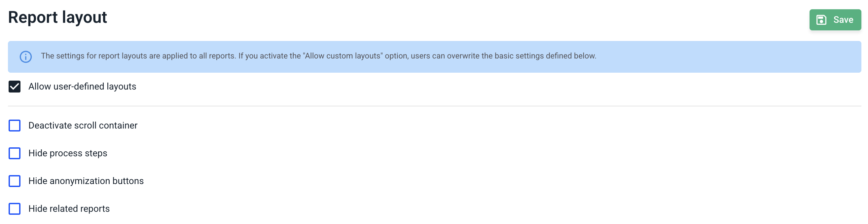Click the "Deactivate scroll container" label text
Image resolution: width=868 pixels, height=224 pixels.
83,126
